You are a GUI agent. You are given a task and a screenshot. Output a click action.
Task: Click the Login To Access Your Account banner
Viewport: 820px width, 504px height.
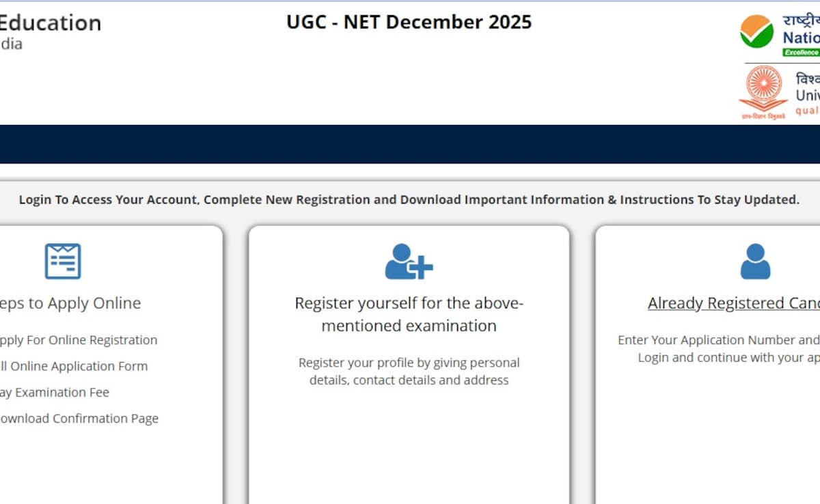tap(409, 199)
